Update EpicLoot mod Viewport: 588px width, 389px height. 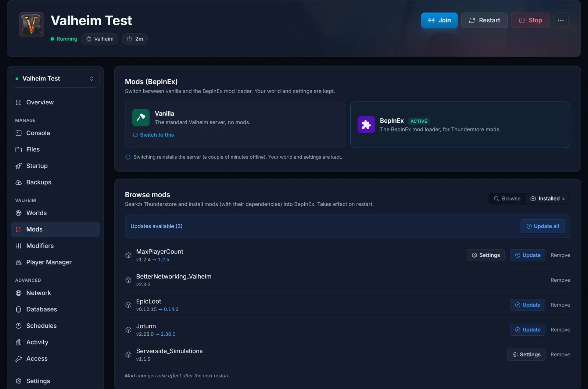[527, 305]
